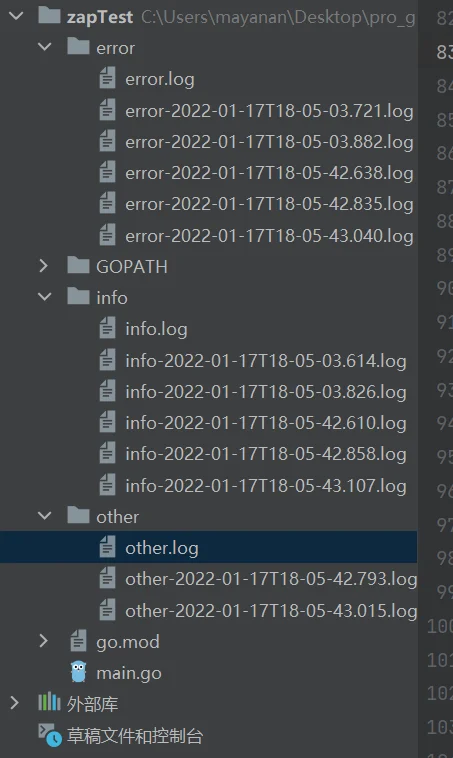Click the scratches and consoles icon
Image resolution: width=453 pixels, height=758 pixels.
pos(50,734)
